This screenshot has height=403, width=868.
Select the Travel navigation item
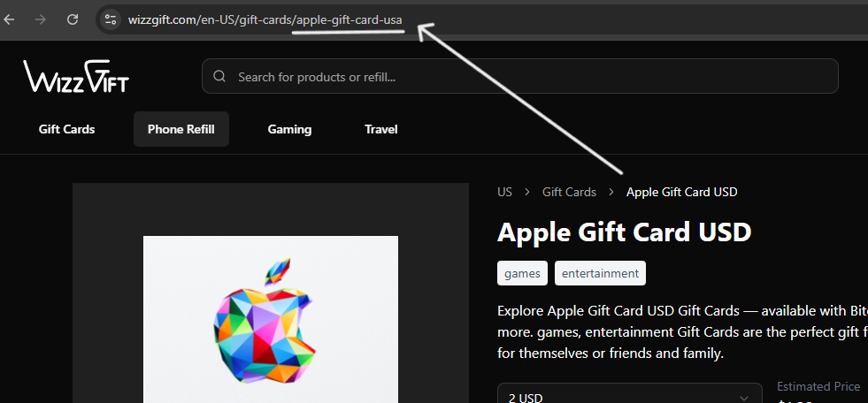point(380,129)
